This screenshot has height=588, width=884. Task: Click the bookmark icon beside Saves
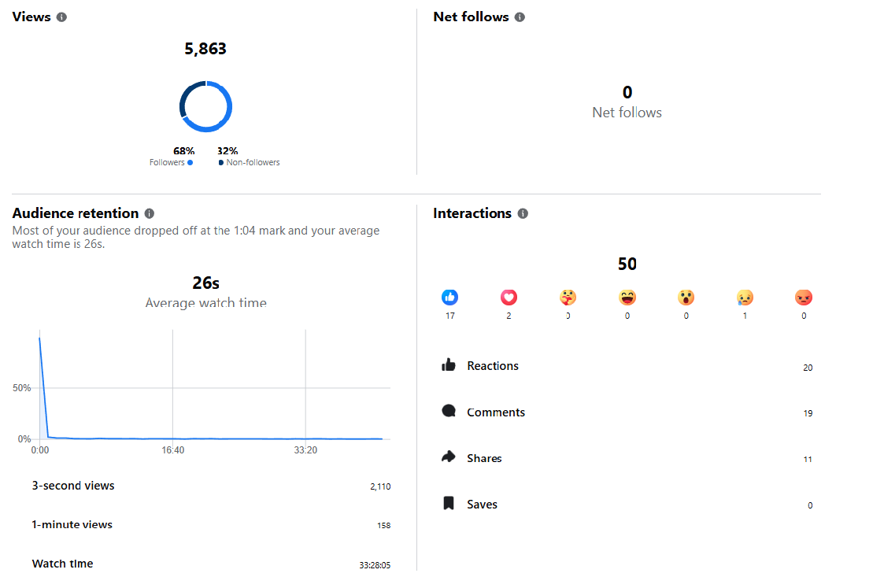pos(449,504)
